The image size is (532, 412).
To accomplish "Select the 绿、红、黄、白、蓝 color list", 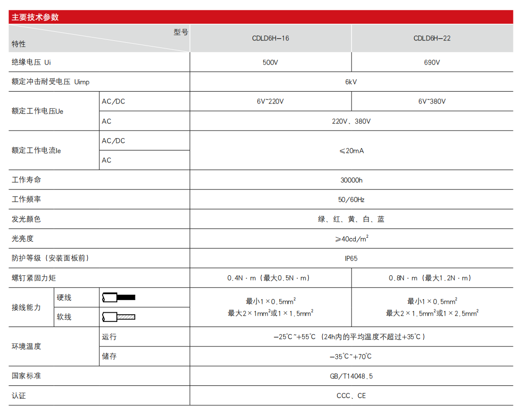I will tap(351, 219).
